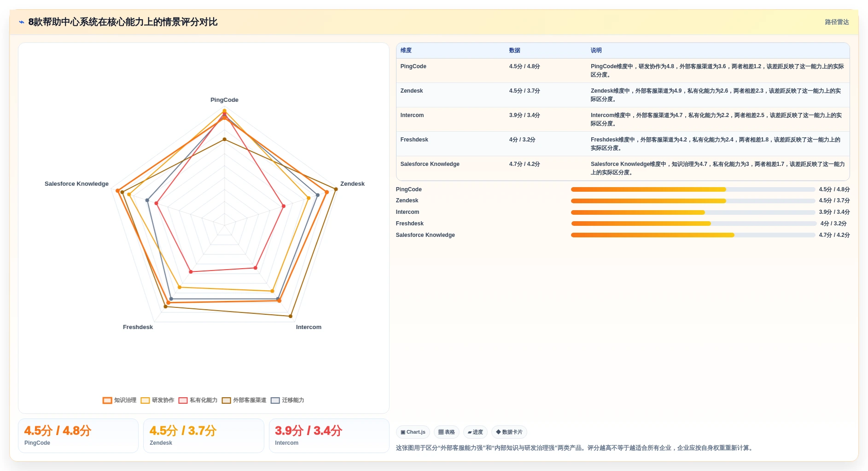The width and height of the screenshot is (868, 471).
Task: Toggle the 知识治理 legend series
Action: tap(120, 400)
